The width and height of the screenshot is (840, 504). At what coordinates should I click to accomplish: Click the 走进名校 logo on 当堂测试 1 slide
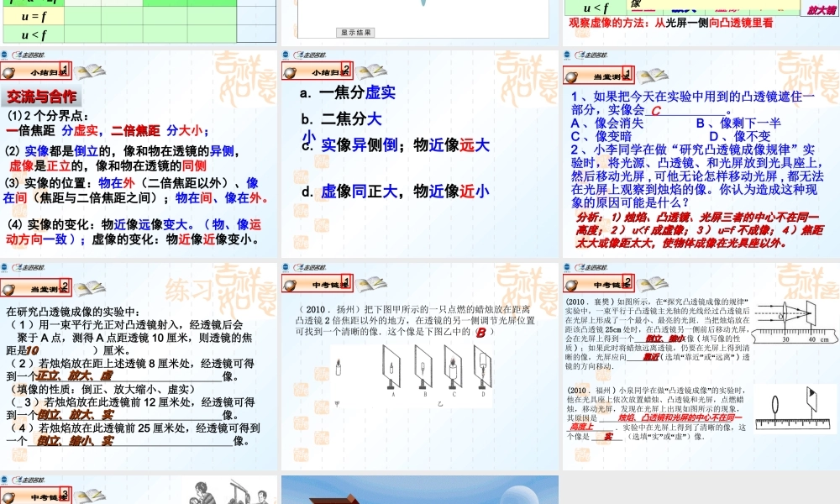click(x=591, y=55)
